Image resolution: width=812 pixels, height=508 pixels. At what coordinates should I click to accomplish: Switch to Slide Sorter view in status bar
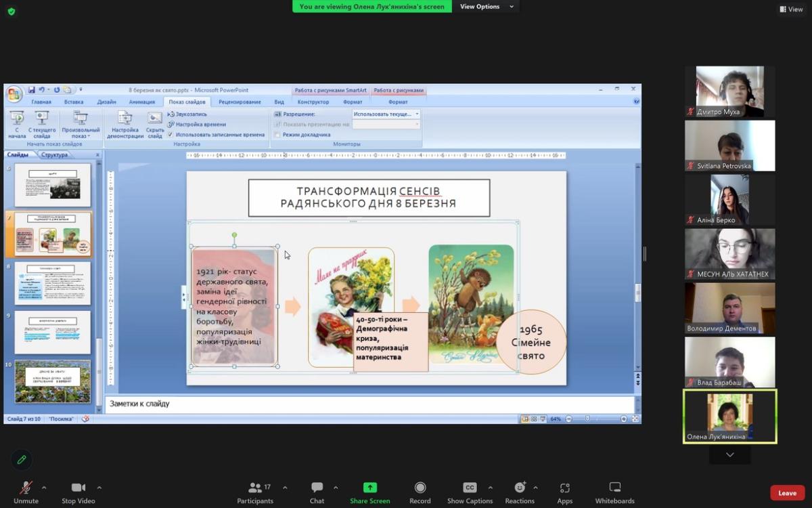coord(533,419)
